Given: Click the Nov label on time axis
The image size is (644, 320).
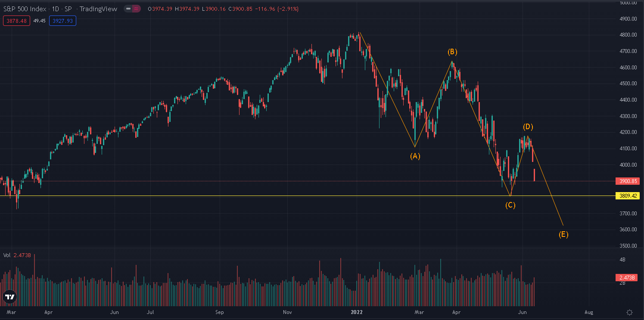Looking at the screenshot, I should pos(287,312).
